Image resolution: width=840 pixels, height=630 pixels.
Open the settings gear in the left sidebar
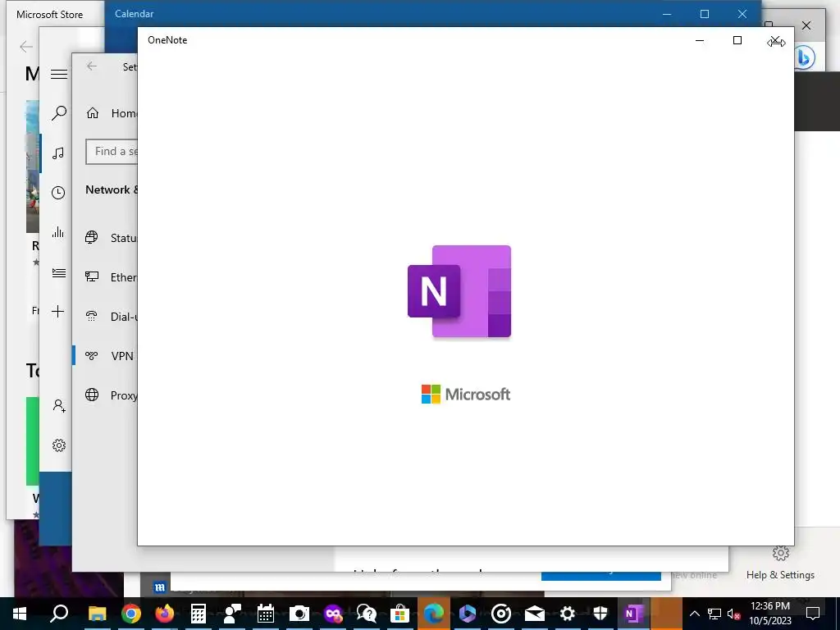tap(59, 445)
